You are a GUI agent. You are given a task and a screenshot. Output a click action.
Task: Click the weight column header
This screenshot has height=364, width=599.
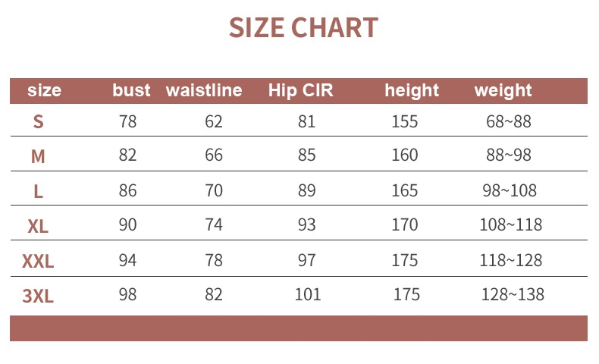click(x=503, y=91)
